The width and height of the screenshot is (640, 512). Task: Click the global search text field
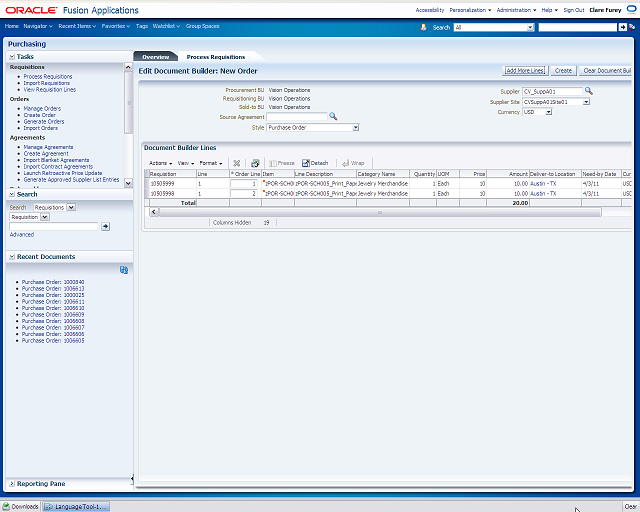pyautogui.click(x=578, y=27)
